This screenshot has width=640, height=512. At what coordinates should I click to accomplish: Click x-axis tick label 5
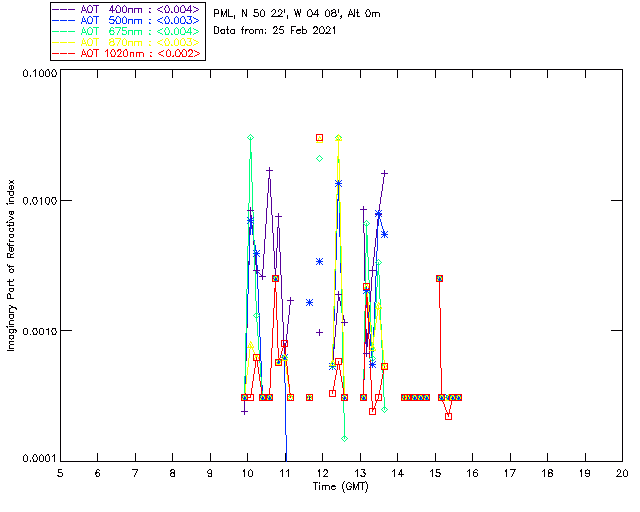click(x=60, y=473)
